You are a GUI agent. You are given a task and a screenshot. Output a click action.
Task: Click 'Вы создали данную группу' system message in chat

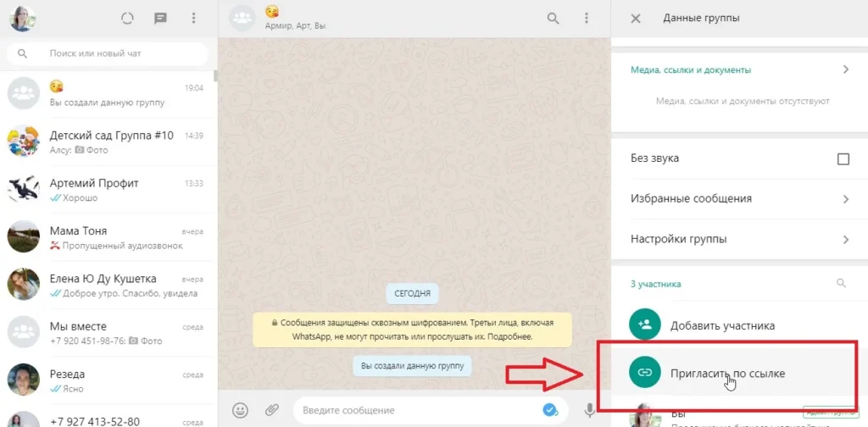tap(413, 366)
